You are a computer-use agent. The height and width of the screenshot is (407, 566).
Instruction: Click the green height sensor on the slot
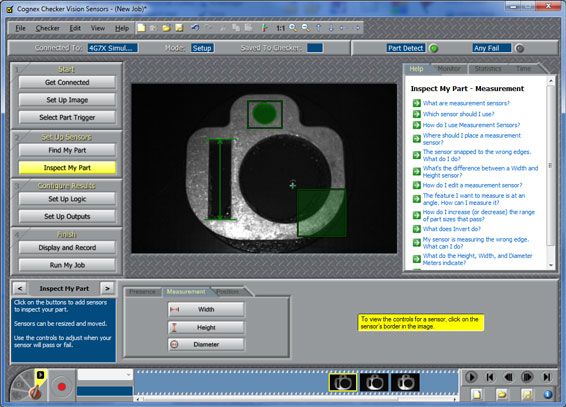pos(220,179)
